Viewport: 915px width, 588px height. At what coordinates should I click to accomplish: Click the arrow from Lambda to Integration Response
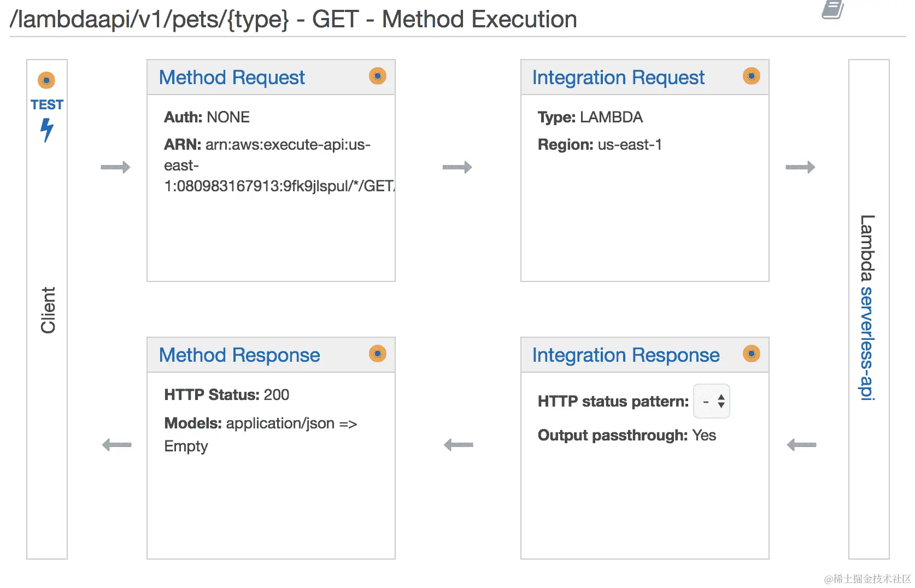[x=801, y=445]
